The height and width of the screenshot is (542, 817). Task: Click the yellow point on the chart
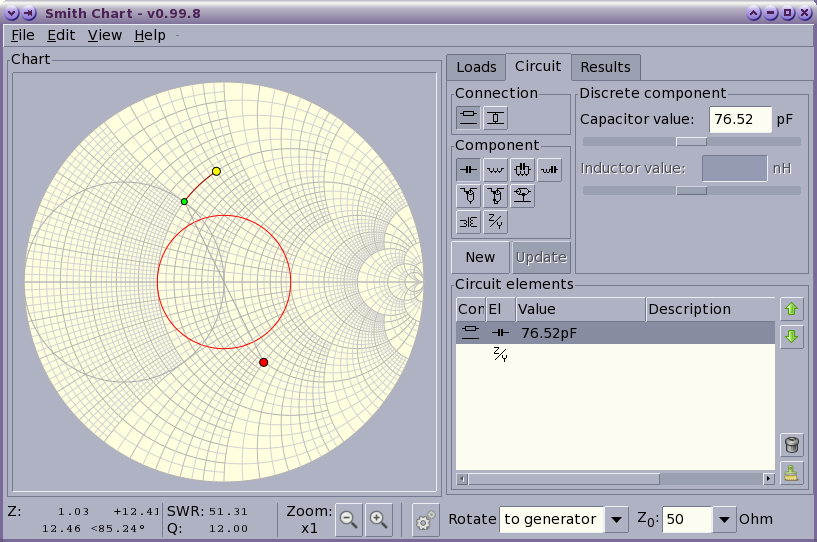tap(216, 171)
